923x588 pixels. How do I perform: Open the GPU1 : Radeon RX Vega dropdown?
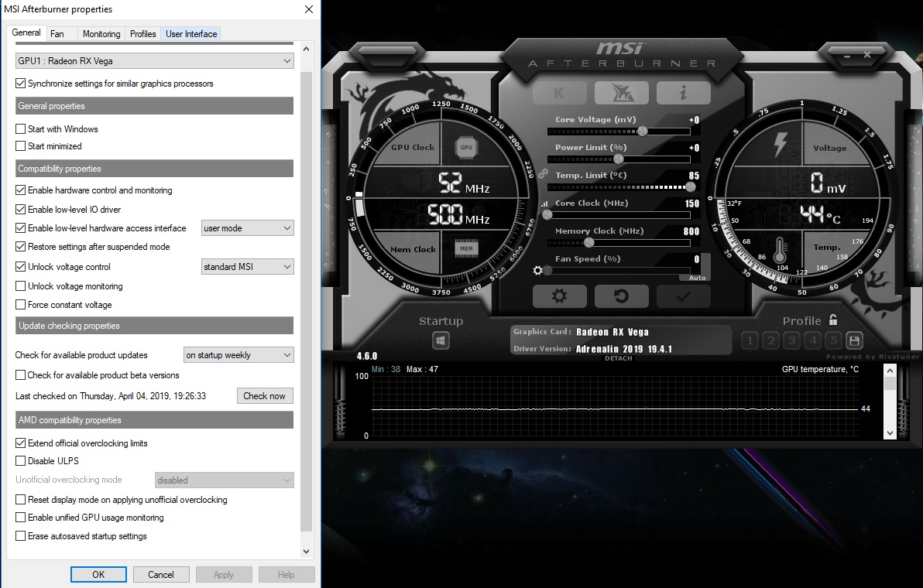click(154, 60)
